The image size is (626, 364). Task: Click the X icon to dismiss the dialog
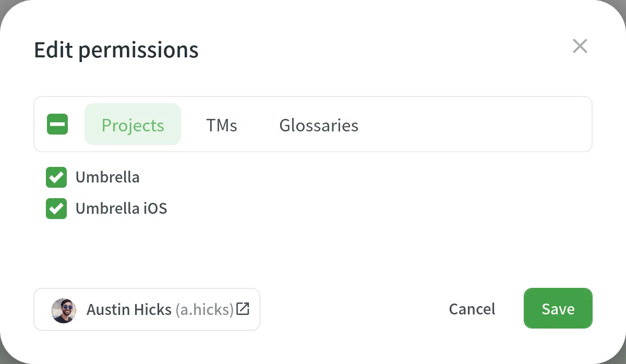(580, 46)
